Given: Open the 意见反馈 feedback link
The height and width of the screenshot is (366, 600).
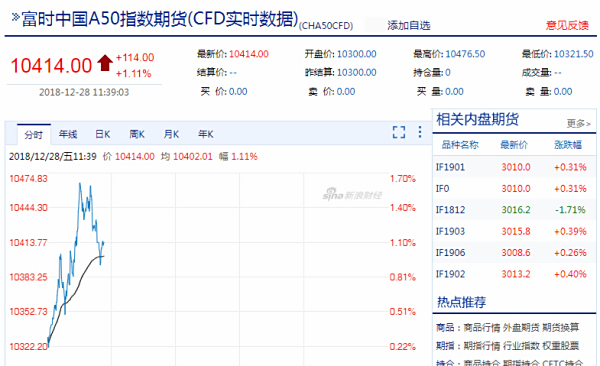Looking at the screenshot, I should [x=567, y=25].
